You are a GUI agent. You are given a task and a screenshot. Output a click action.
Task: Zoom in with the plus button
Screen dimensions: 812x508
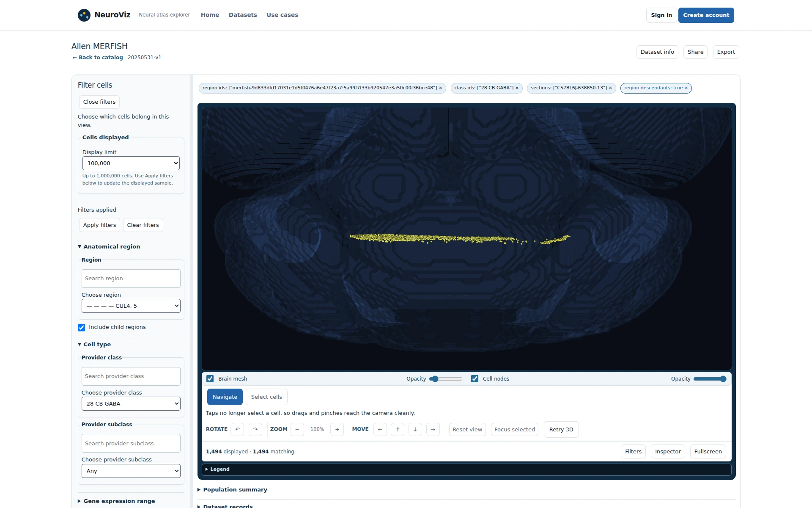pos(337,429)
